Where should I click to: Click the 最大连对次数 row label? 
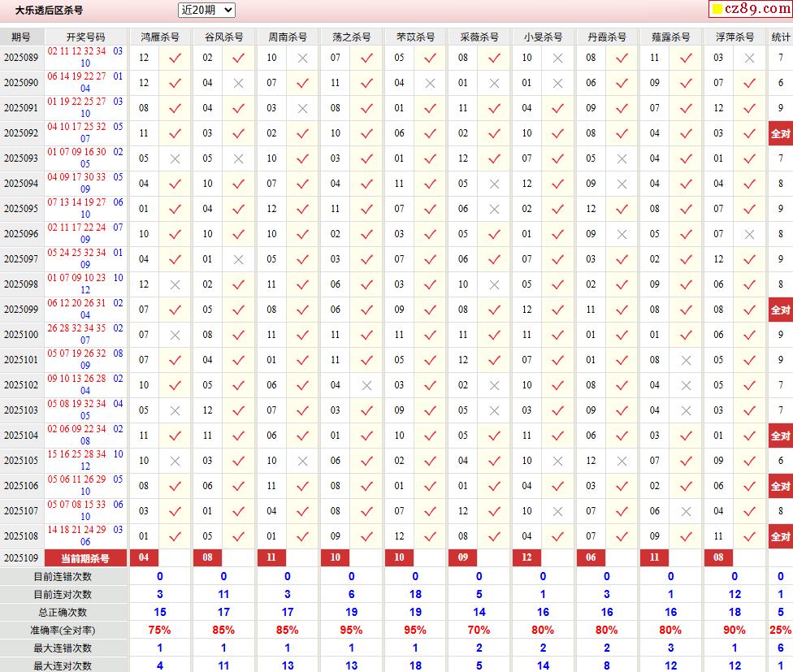pos(63,666)
